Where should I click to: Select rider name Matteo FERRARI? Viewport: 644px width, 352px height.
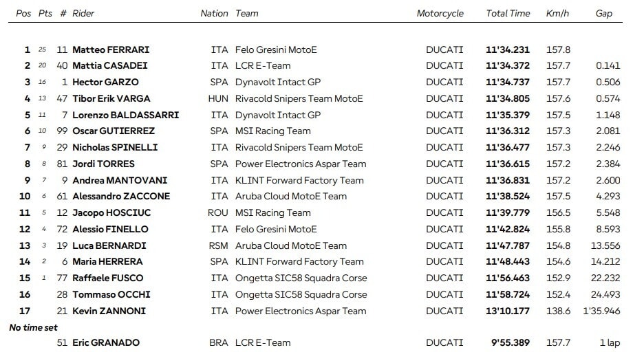pyautogui.click(x=111, y=49)
